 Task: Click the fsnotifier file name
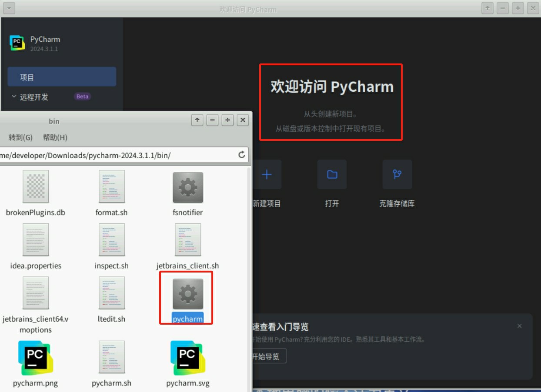(188, 213)
